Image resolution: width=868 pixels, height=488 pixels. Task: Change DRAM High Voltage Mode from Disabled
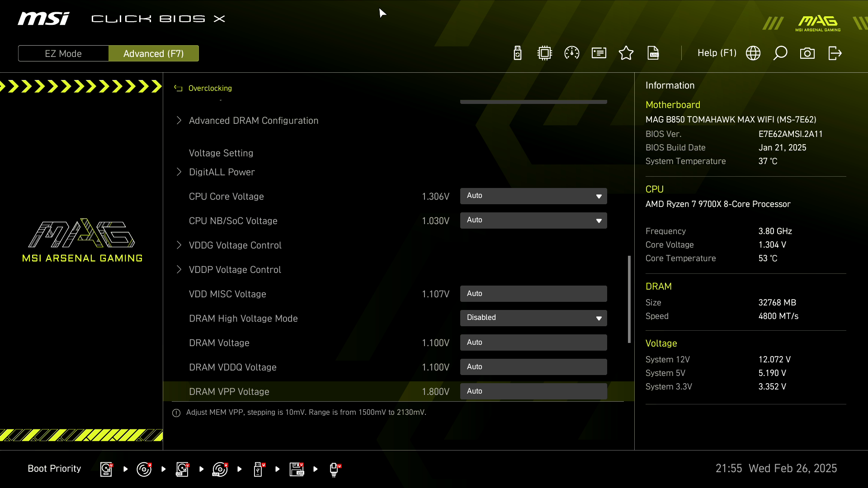533,318
